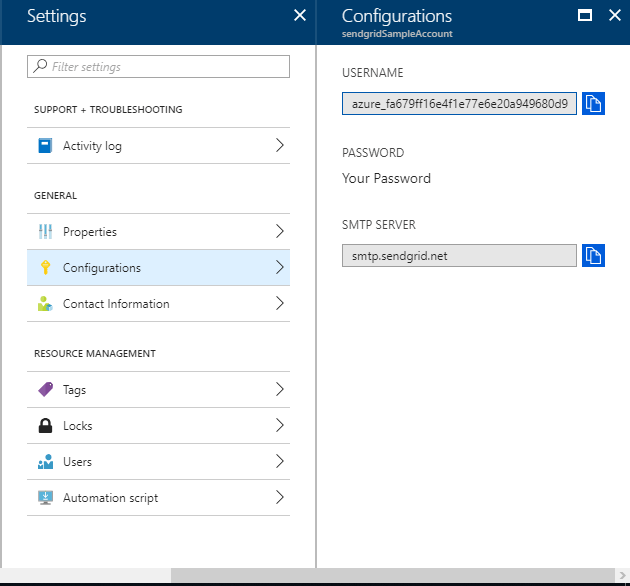Click the Configurations blade title
This screenshot has width=630, height=586.
[397, 16]
